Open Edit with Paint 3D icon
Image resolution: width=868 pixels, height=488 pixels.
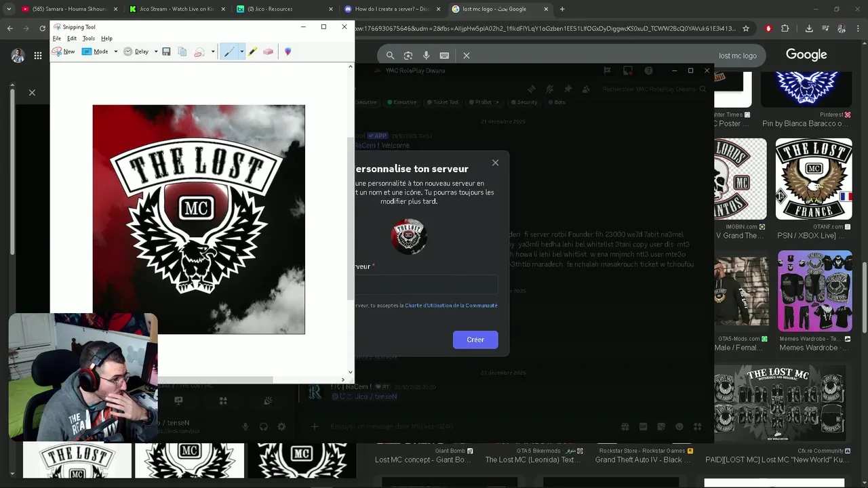(x=288, y=52)
